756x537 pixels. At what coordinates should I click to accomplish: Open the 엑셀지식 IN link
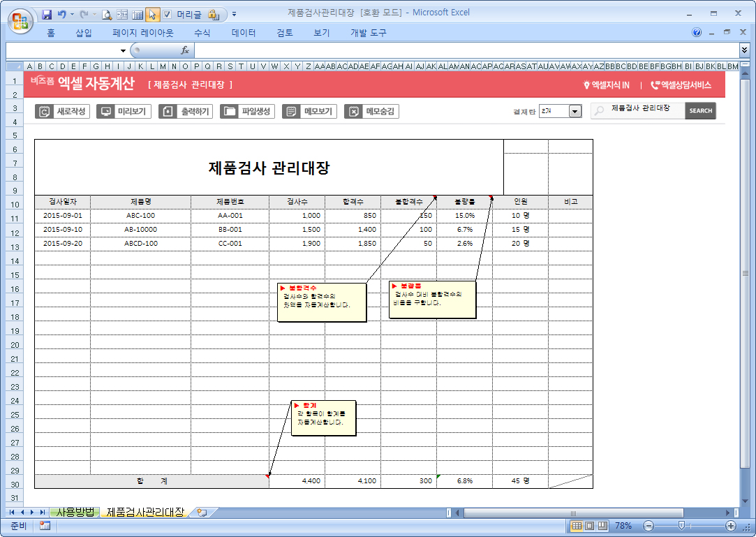(x=607, y=85)
